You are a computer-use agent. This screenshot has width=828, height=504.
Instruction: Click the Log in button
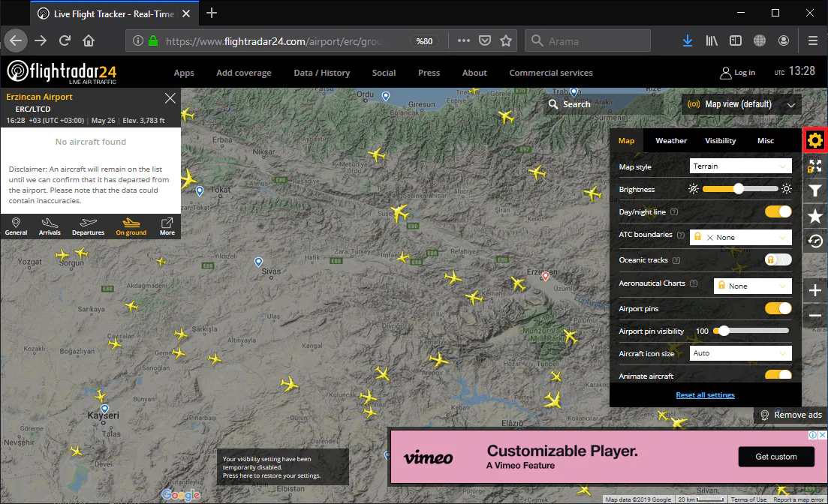pos(737,73)
